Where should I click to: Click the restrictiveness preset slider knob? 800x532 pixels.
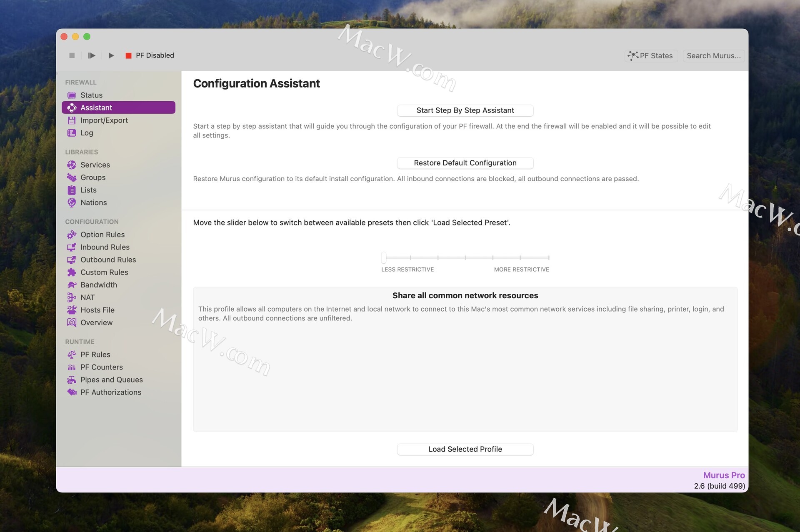click(383, 257)
